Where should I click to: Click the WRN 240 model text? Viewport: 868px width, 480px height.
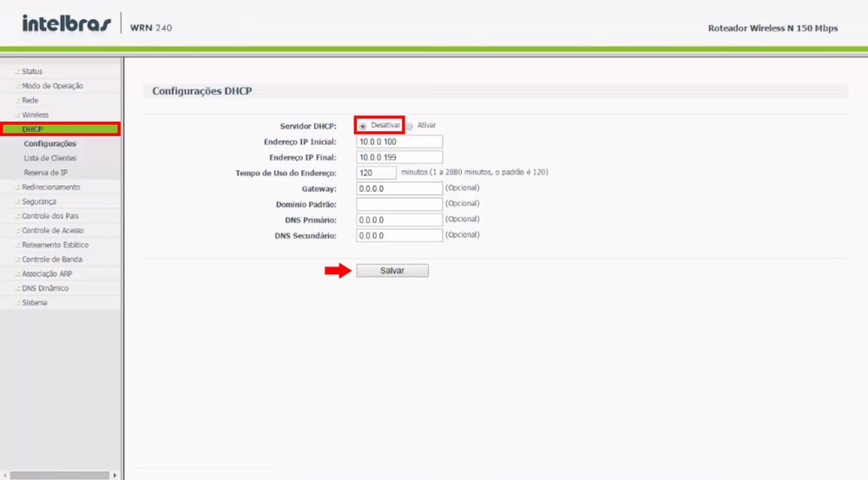150,28
